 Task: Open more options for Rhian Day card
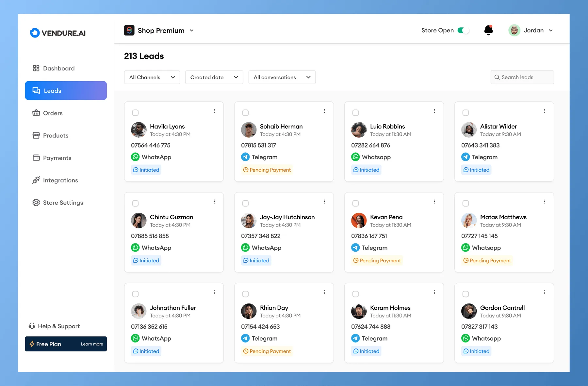click(324, 292)
